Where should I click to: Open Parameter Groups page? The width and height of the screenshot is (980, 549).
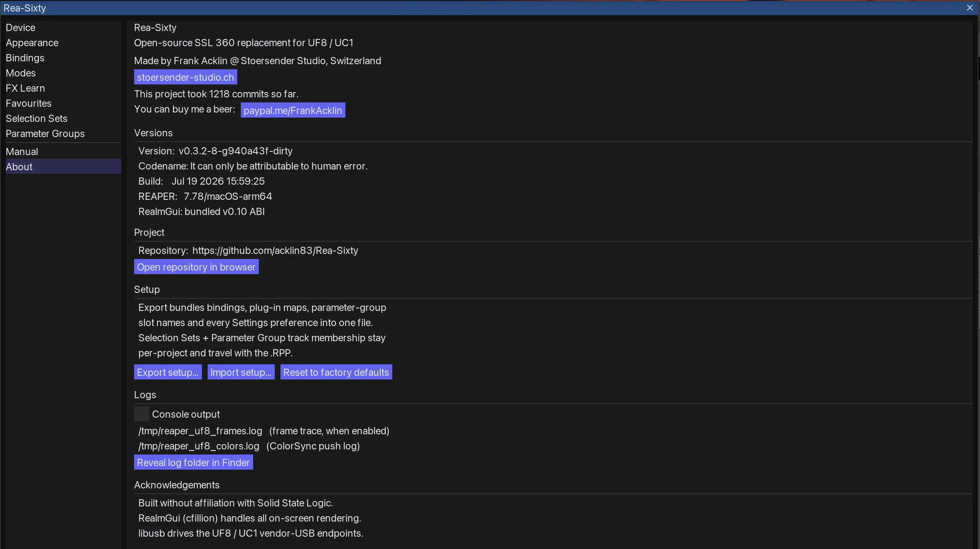(x=63, y=133)
